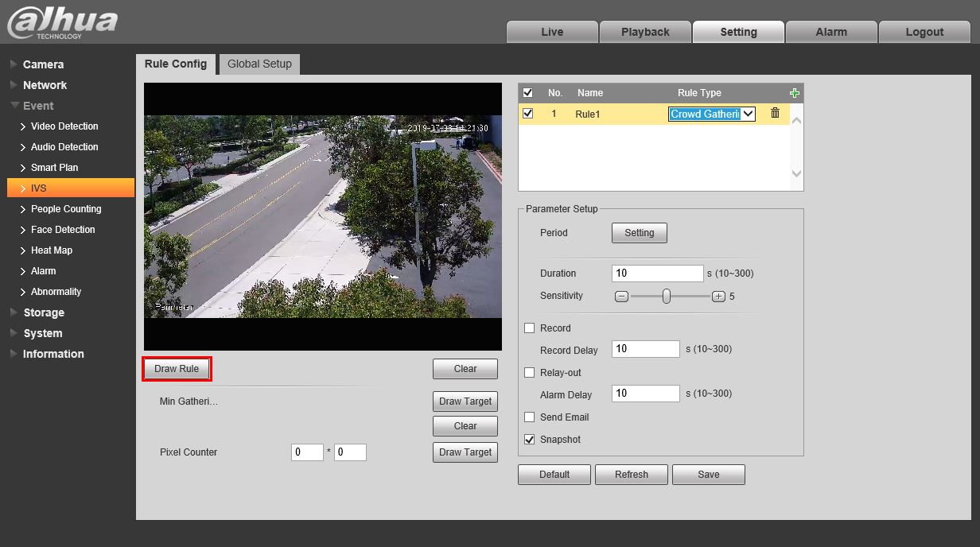Decrease sensitivity with the minus icon
Image resolution: width=980 pixels, height=547 pixels.
click(622, 297)
